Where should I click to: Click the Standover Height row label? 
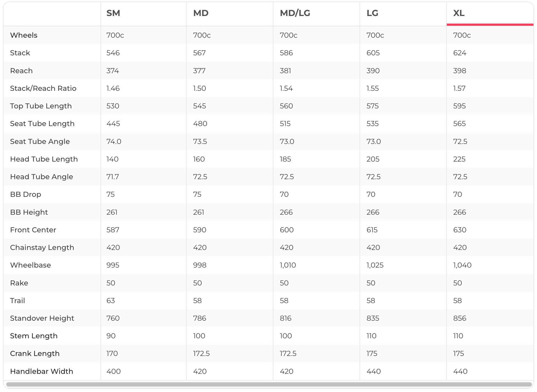42,318
